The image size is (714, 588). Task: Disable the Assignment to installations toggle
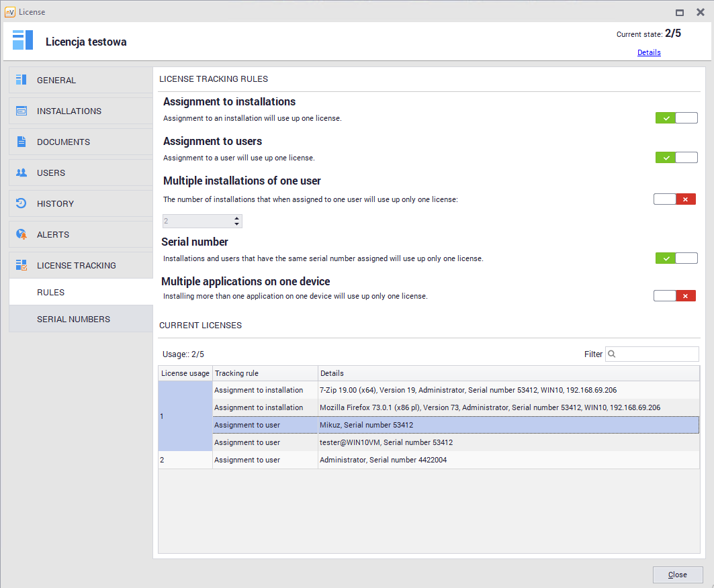[676, 118]
